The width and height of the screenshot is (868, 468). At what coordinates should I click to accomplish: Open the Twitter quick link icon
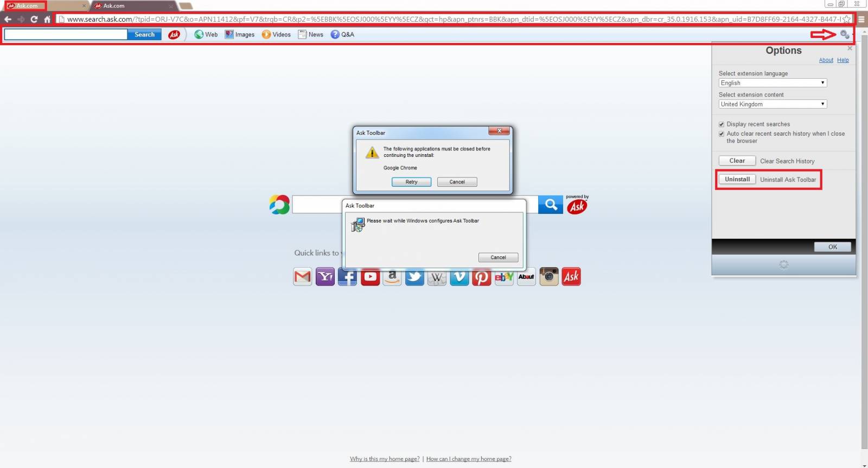414,277
